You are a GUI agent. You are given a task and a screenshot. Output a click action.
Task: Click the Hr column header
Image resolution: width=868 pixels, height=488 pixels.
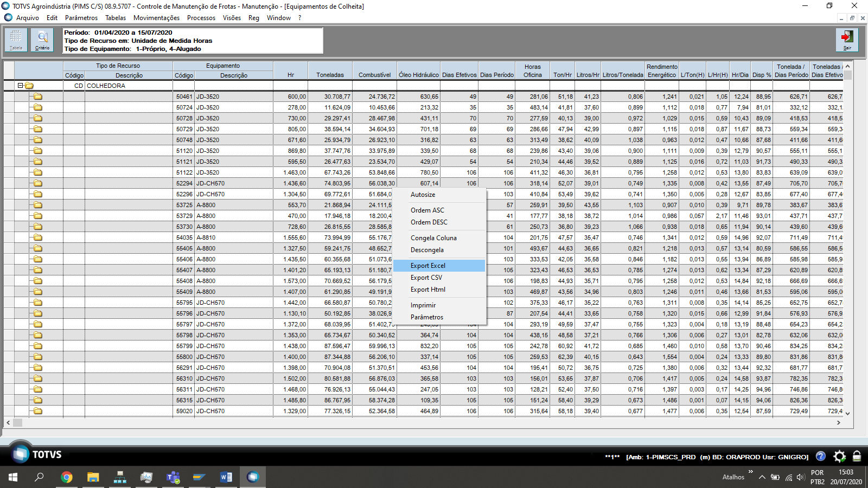click(291, 70)
